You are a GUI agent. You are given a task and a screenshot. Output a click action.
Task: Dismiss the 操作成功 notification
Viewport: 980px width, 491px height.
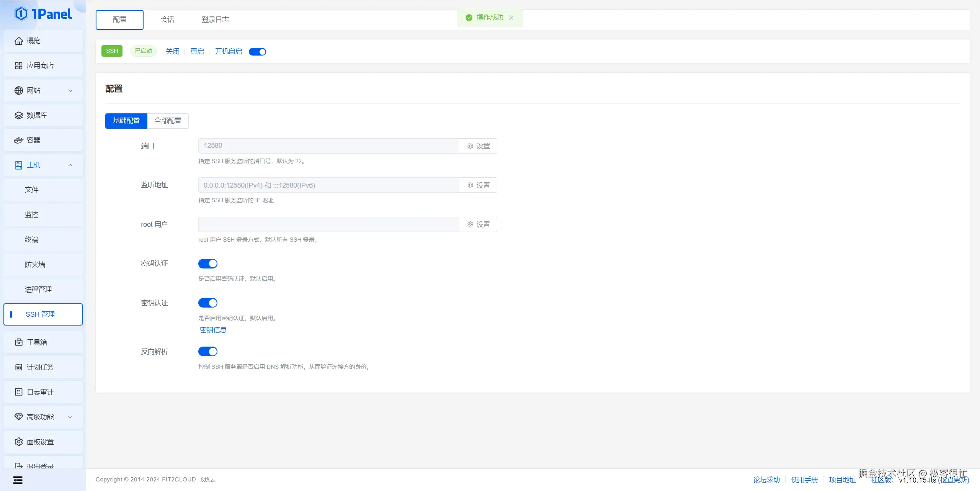511,18
